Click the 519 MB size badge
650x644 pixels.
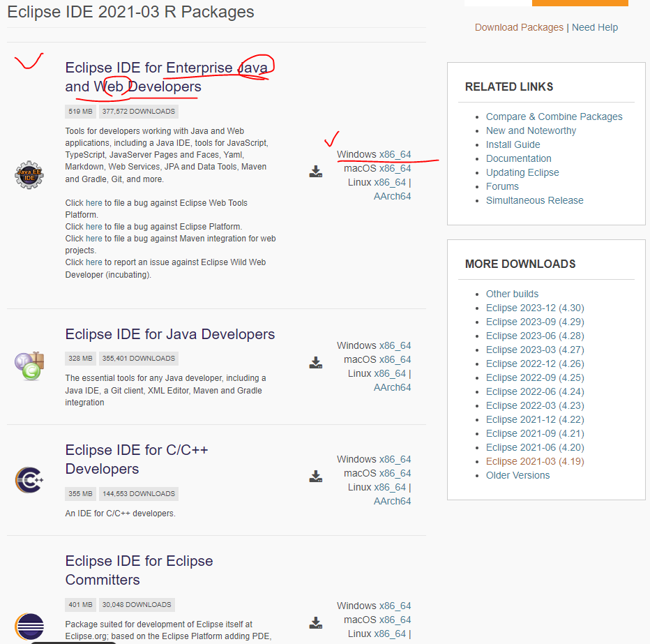point(80,112)
